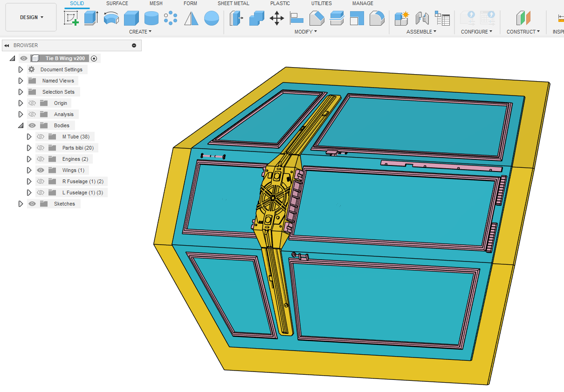Create a Cylinder primitive

tap(151, 18)
